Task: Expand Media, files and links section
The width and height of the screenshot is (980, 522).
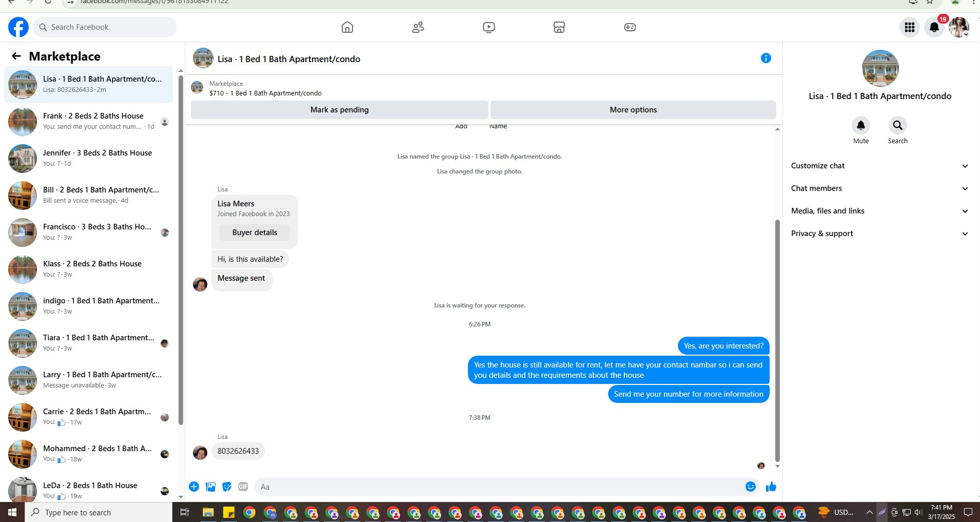Action: tap(880, 211)
